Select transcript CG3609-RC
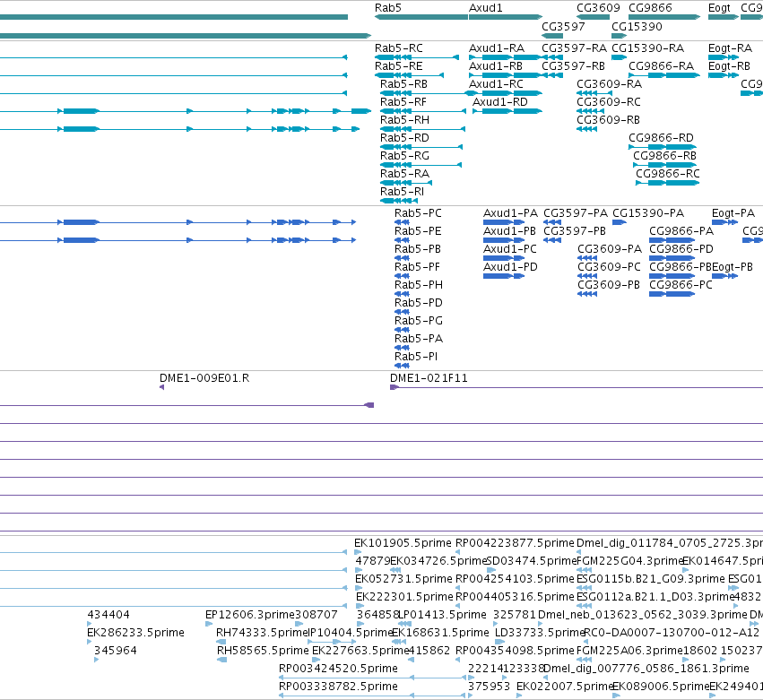This screenshot has width=763, height=700. pos(608,103)
